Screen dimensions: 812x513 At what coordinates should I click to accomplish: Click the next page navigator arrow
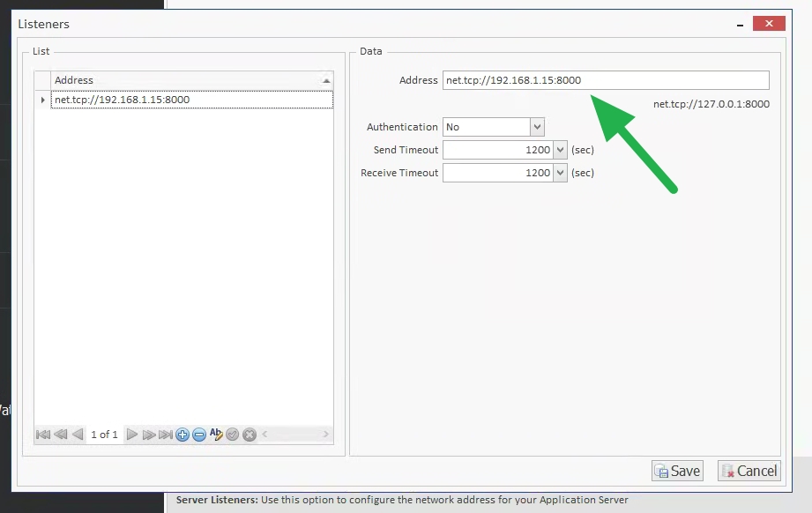pos(149,435)
